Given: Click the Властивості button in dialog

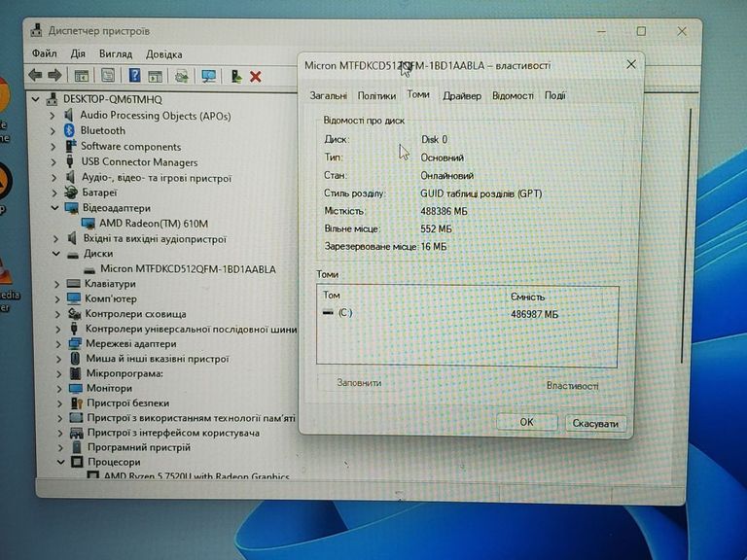Looking at the screenshot, I should pyautogui.click(x=572, y=386).
